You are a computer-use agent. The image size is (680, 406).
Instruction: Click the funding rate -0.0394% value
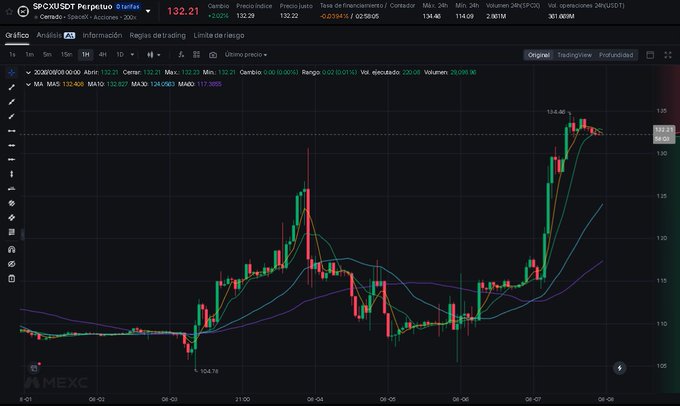point(334,16)
